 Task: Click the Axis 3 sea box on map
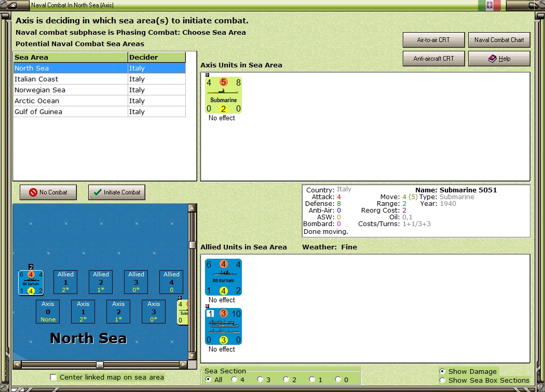coord(154,312)
